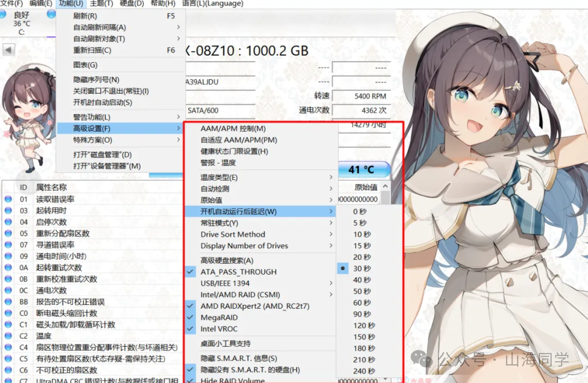Expand the USB/IEEE 1394 submenu
Image resolution: width=588 pixels, height=383 pixels.
tap(260, 283)
